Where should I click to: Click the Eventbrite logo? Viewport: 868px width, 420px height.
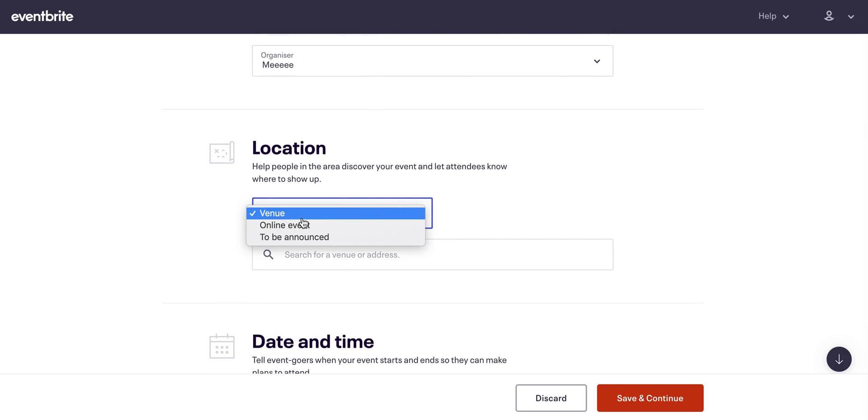[42, 16]
